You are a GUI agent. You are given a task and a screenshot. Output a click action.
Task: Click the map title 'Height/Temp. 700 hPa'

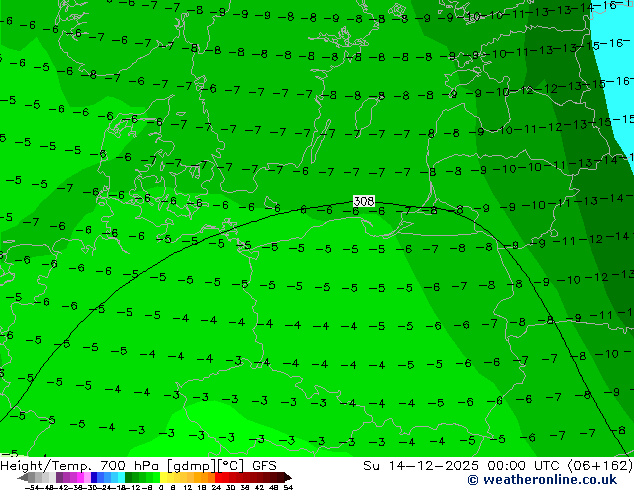click(x=79, y=466)
